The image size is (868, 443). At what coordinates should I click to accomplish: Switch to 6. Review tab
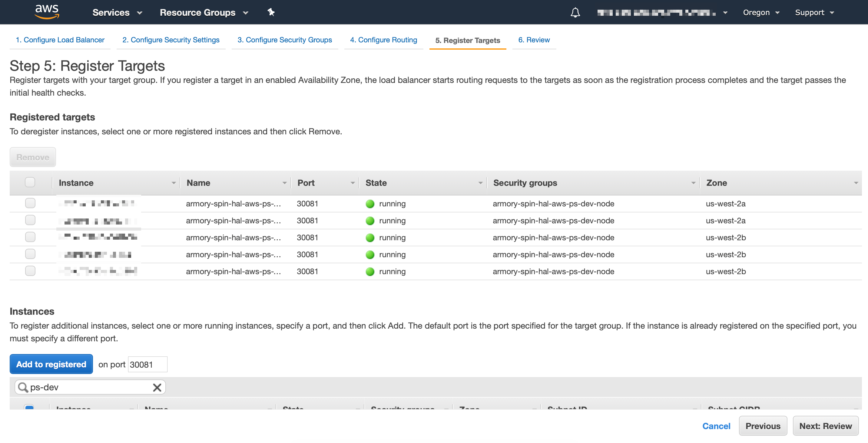tap(534, 40)
